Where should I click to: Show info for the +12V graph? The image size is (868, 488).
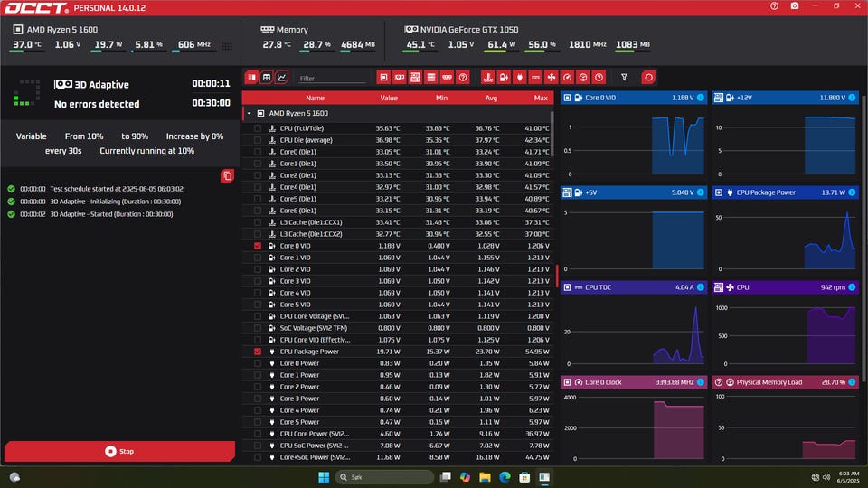tap(852, 98)
